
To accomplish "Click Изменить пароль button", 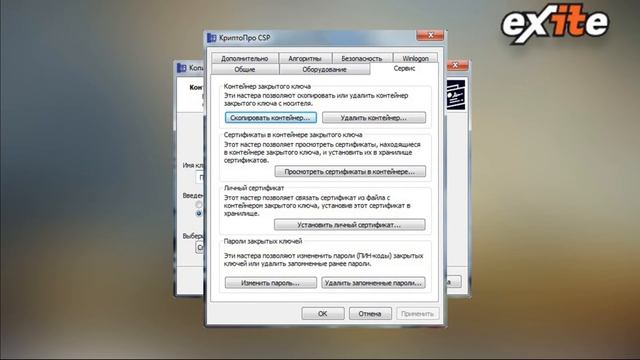I will click(x=271, y=282).
